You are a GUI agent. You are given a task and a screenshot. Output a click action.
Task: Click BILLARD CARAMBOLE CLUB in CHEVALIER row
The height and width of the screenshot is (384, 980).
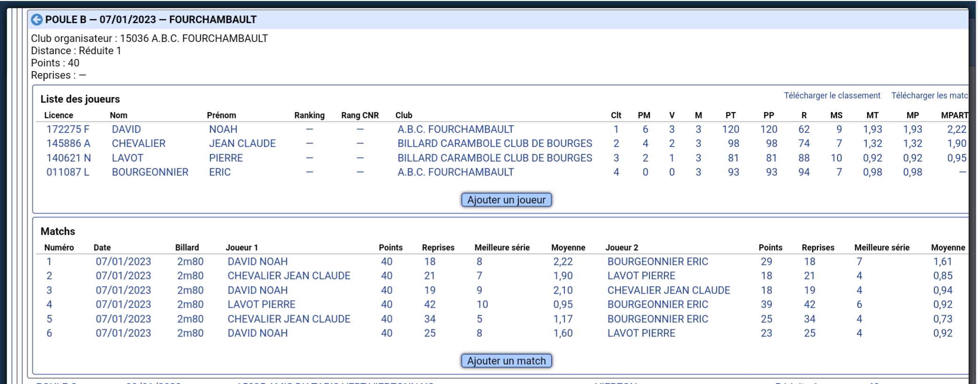click(x=495, y=144)
